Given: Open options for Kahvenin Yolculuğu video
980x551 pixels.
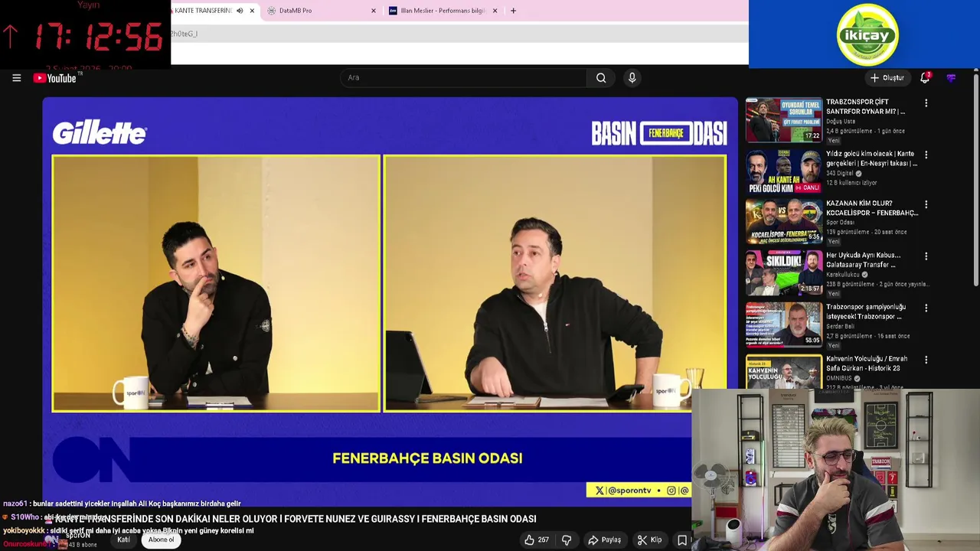Looking at the screenshot, I should pyautogui.click(x=926, y=360).
